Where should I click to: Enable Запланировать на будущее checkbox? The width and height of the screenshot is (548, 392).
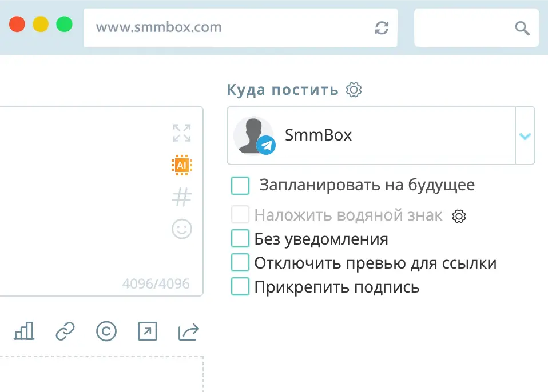coord(240,185)
